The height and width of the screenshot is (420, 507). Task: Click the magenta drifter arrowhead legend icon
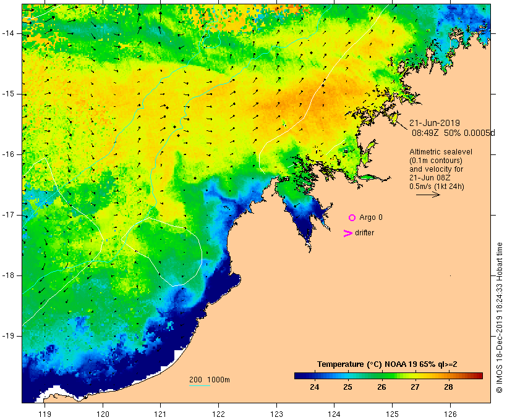tap(347, 233)
